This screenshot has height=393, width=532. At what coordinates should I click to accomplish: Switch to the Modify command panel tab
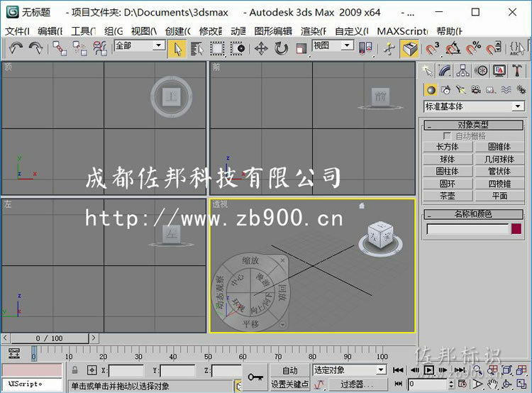[x=445, y=71]
